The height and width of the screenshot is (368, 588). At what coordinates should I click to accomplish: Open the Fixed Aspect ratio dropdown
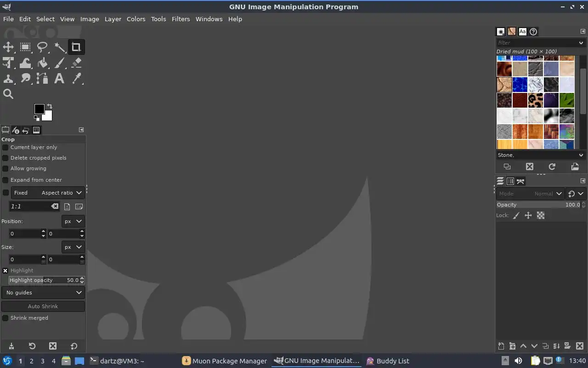(x=48, y=193)
